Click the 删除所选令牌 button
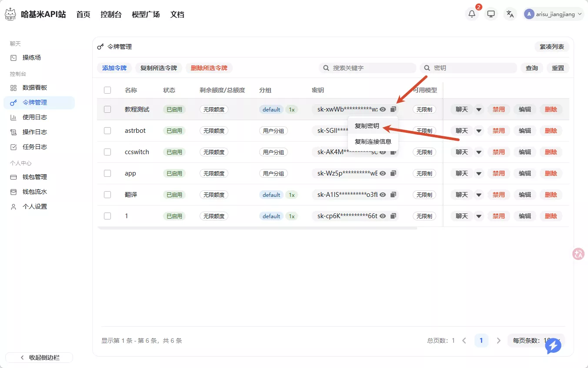588x368 pixels. [209, 68]
